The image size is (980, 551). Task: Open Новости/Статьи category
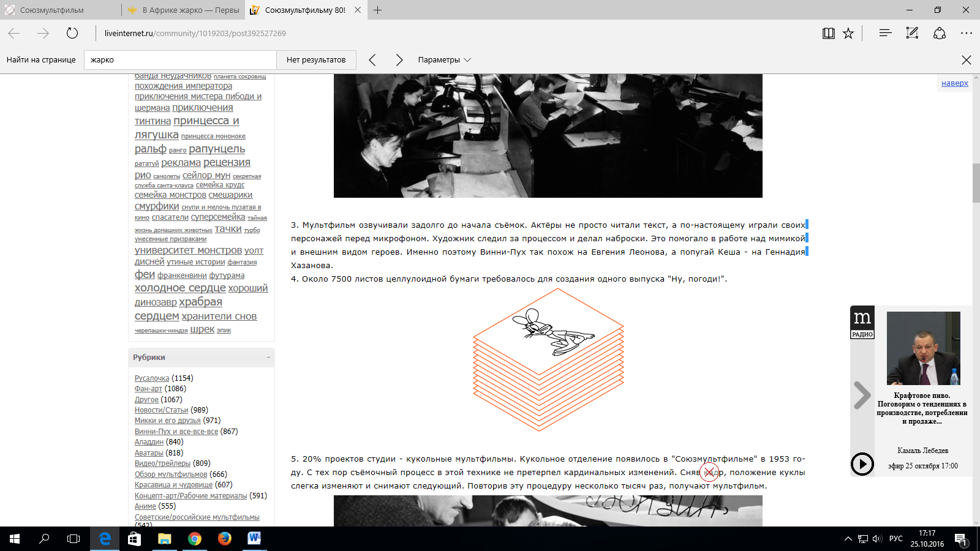pos(161,410)
